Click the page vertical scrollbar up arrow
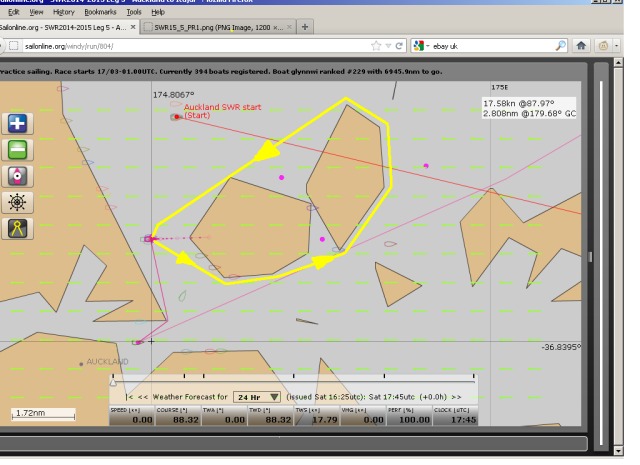Image resolution: width=640 pixels, height=465 pixels. click(x=618, y=63)
